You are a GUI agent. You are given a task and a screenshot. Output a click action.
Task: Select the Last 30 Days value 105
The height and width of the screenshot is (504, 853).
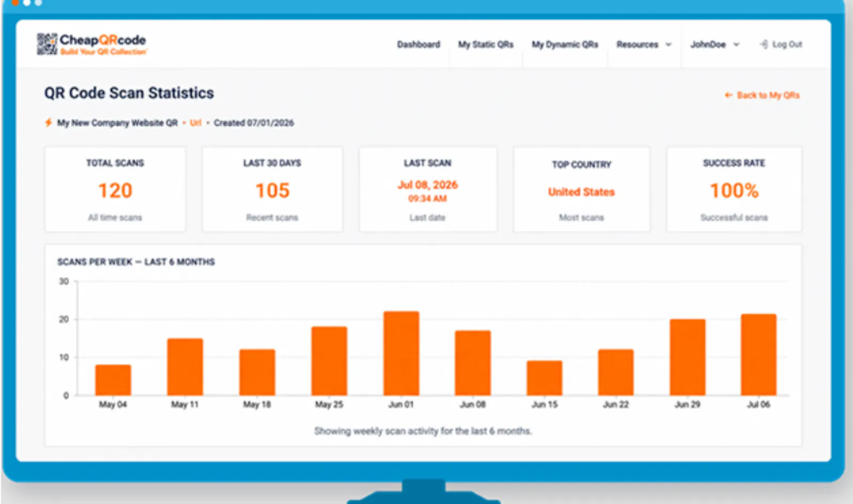272,190
